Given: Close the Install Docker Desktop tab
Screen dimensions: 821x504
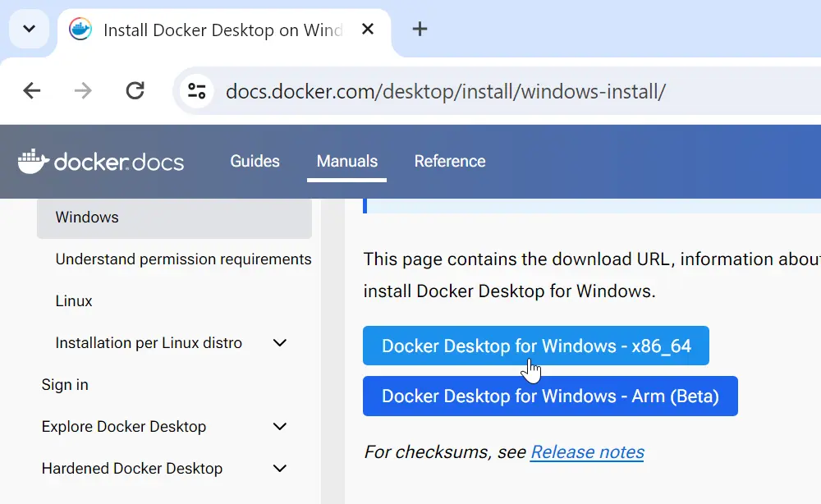Looking at the screenshot, I should click(x=368, y=29).
